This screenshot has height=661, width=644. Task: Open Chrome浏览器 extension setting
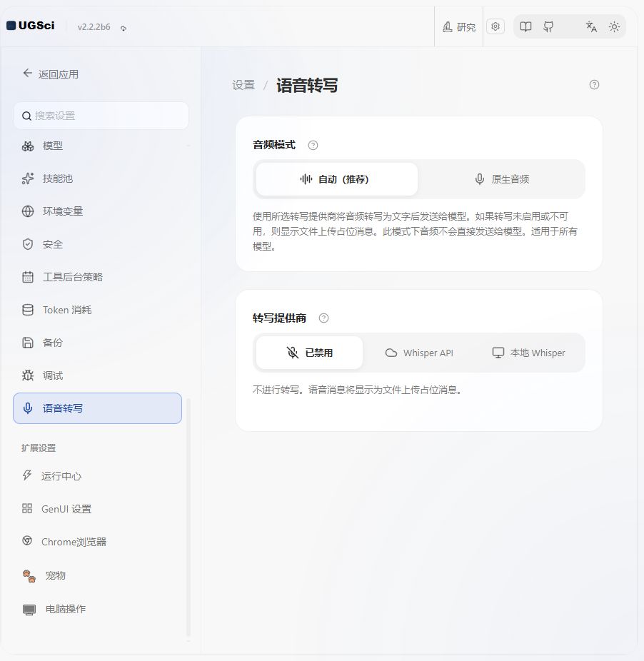[x=97, y=542]
